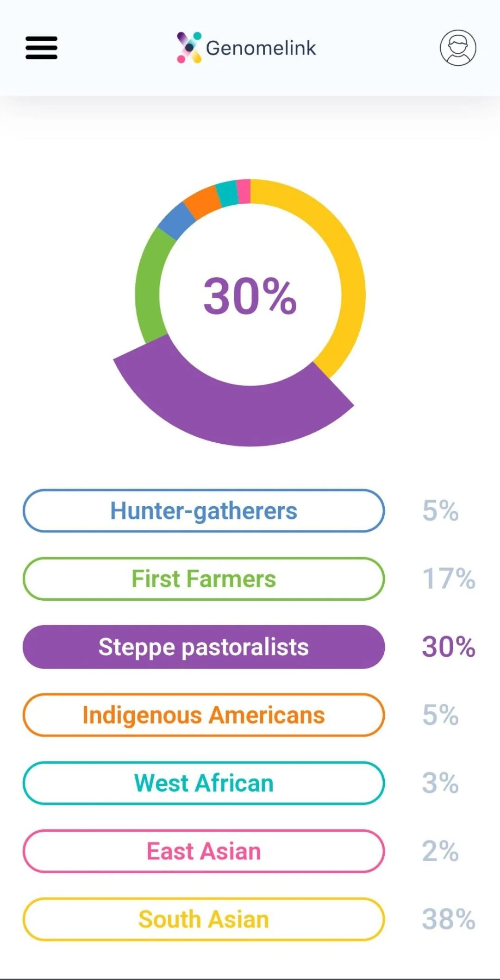Select the West African ancestry pill
This screenshot has width=500, height=980.
(204, 783)
